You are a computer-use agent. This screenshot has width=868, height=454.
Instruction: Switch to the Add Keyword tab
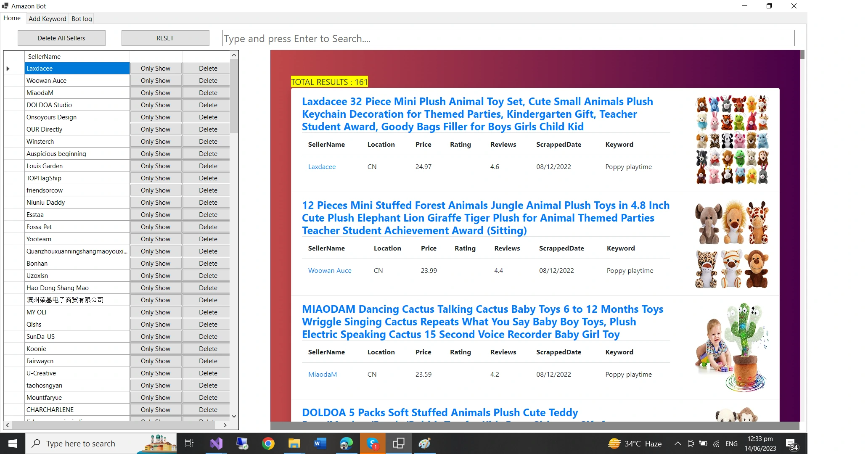point(47,18)
